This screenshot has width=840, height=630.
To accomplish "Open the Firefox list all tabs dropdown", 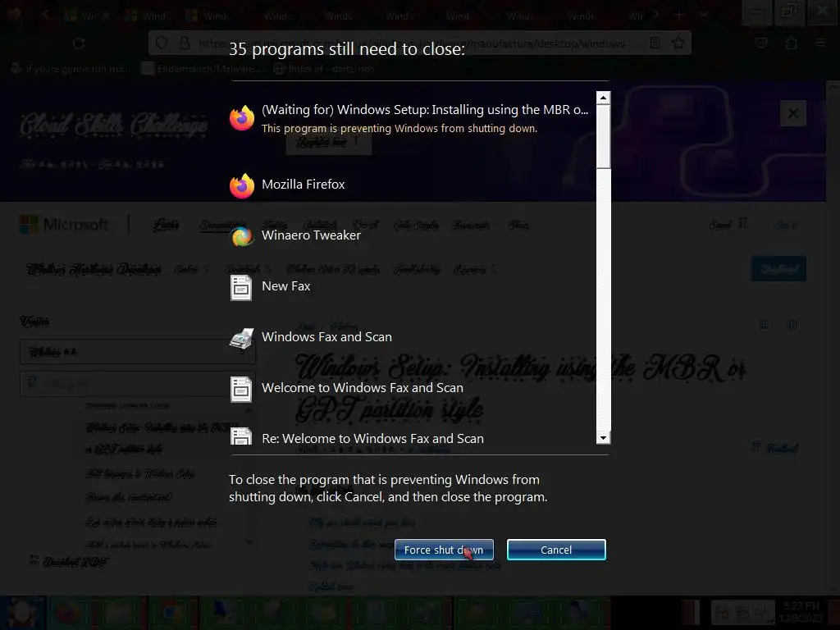I will click(704, 16).
